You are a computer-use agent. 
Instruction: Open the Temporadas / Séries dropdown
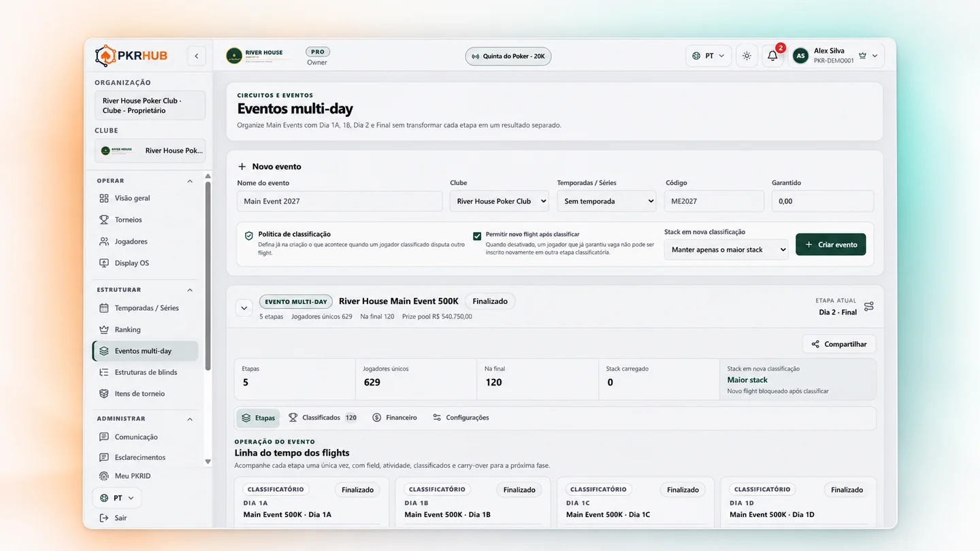606,201
